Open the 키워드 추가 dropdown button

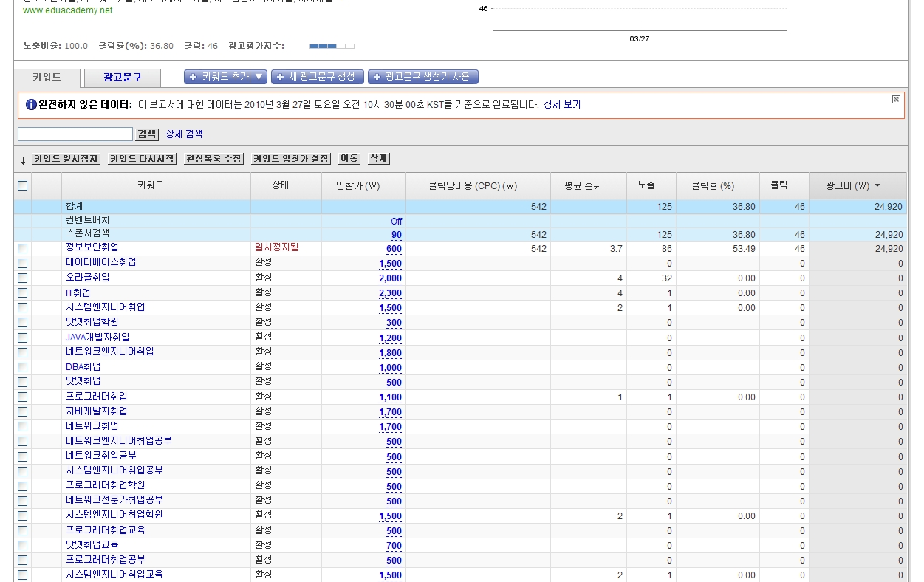tap(226, 77)
